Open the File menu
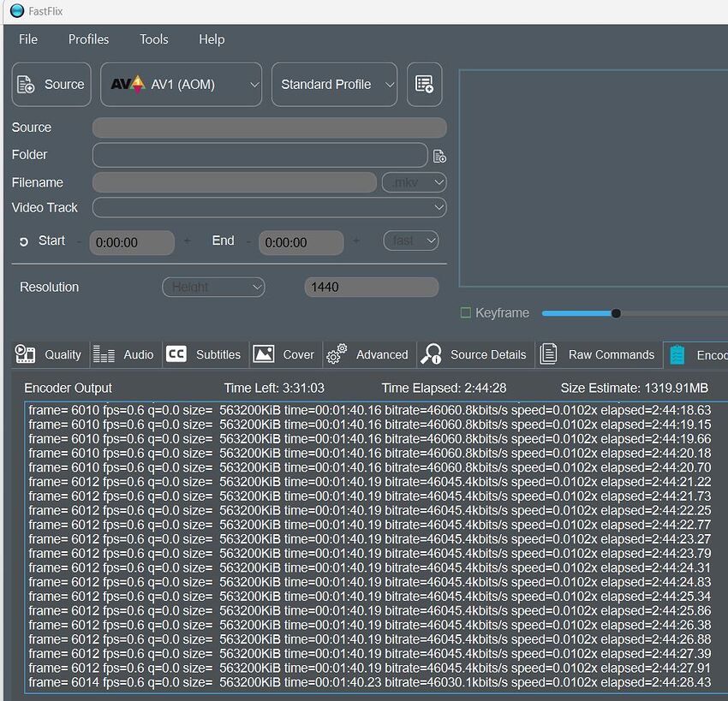The width and height of the screenshot is (728, 701). coord(28,39)
